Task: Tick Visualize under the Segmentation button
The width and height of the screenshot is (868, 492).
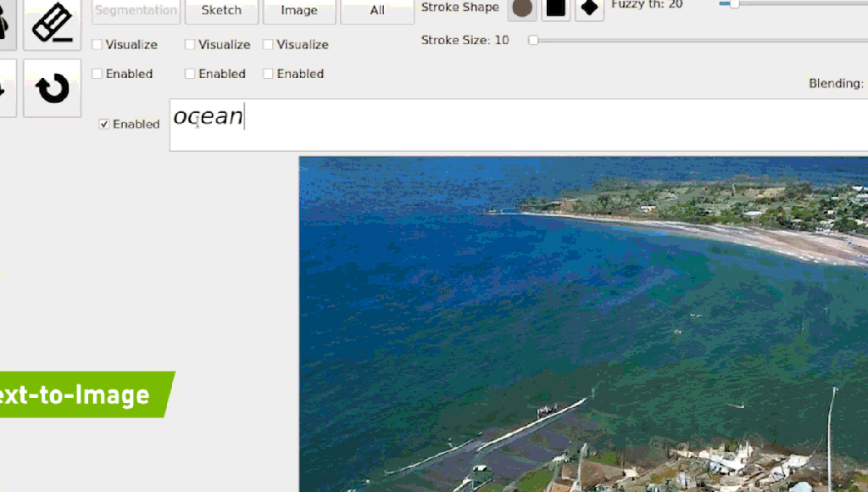Action: tap(97, 45)
